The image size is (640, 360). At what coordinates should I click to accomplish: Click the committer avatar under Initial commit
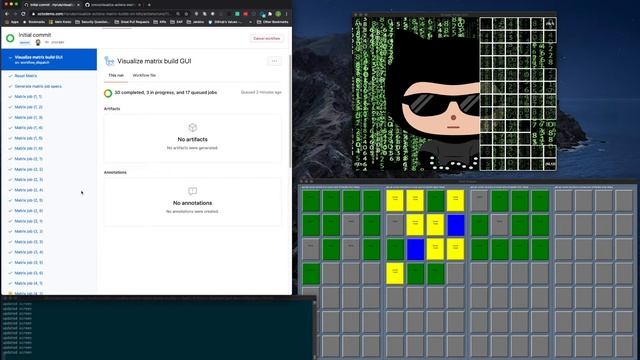pyautogui.click(x=38, y=42)
